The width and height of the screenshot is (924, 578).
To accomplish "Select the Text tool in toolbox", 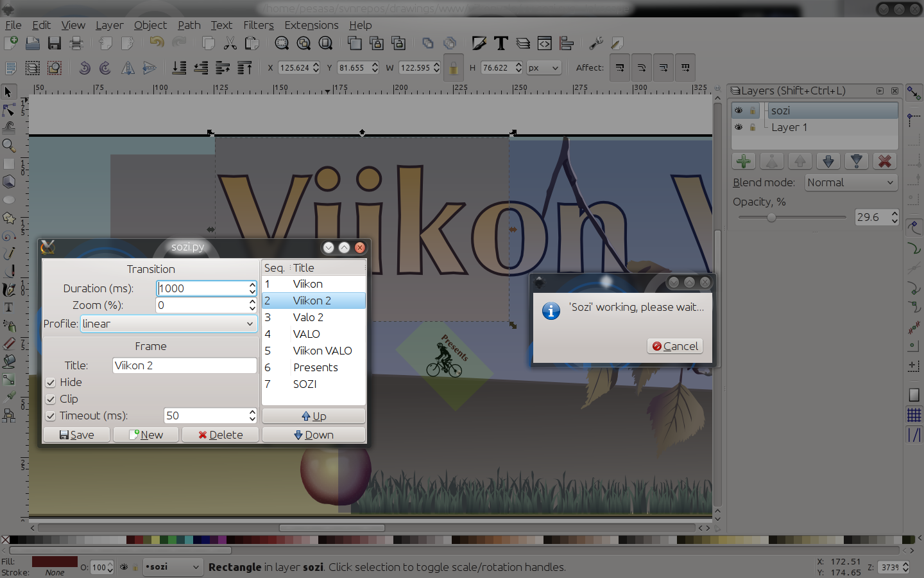I will (x=8, y=308).
